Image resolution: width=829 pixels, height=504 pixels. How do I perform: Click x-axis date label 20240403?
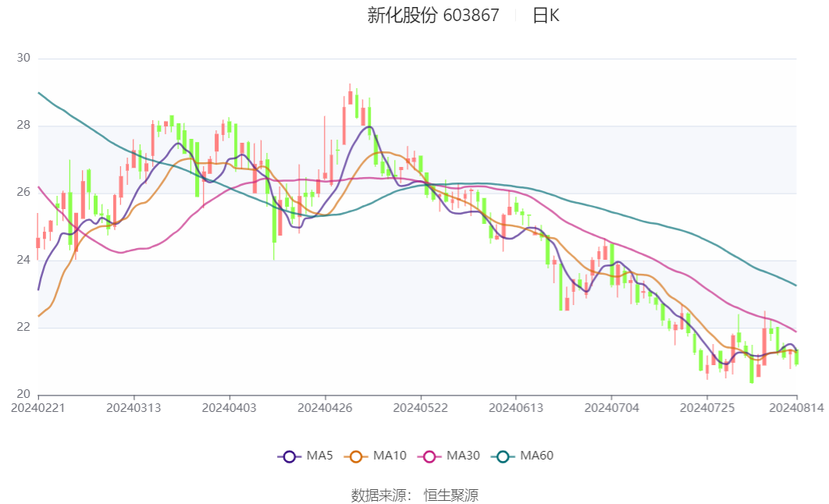[x=229, y=408]
